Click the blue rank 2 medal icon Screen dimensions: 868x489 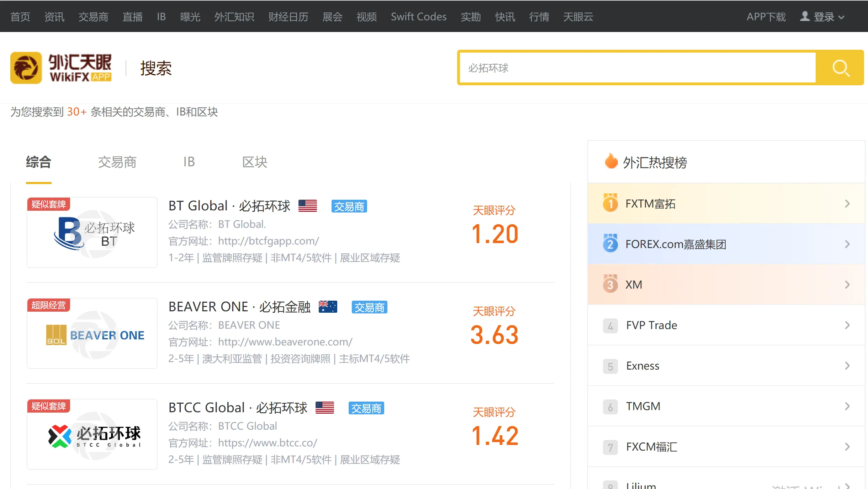tap(610, 243)
